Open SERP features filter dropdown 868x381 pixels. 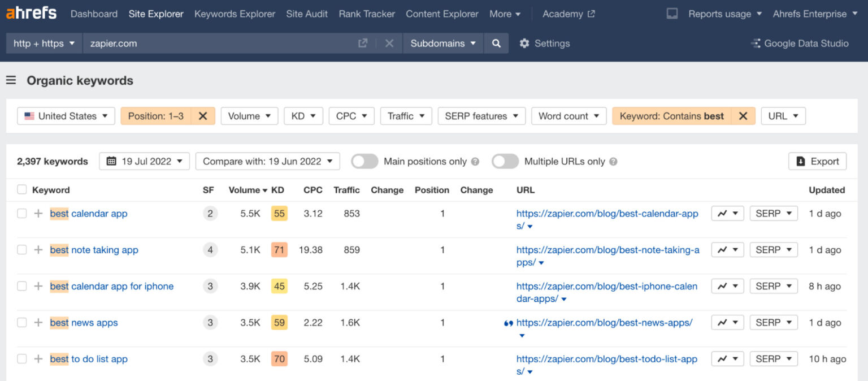pos(481,116)
